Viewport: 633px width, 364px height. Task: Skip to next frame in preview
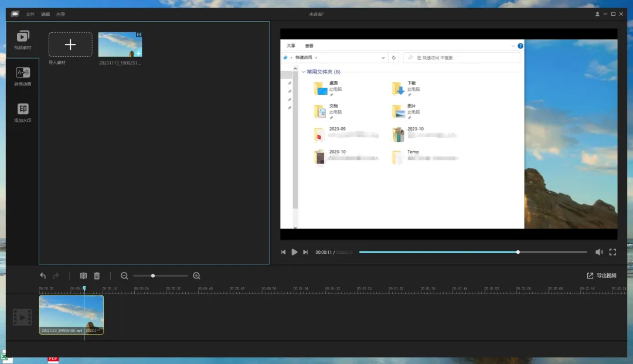pyautogui.click(x=305, y=252)
